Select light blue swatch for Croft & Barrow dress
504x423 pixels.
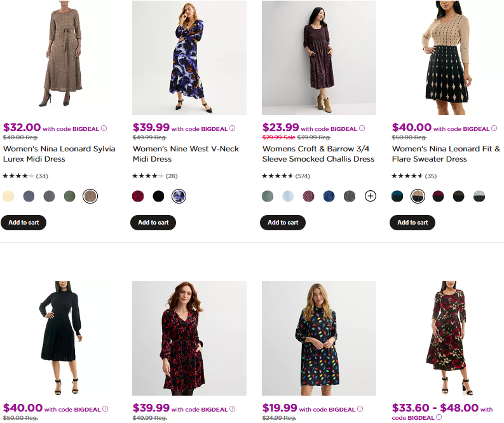[288, 196]
